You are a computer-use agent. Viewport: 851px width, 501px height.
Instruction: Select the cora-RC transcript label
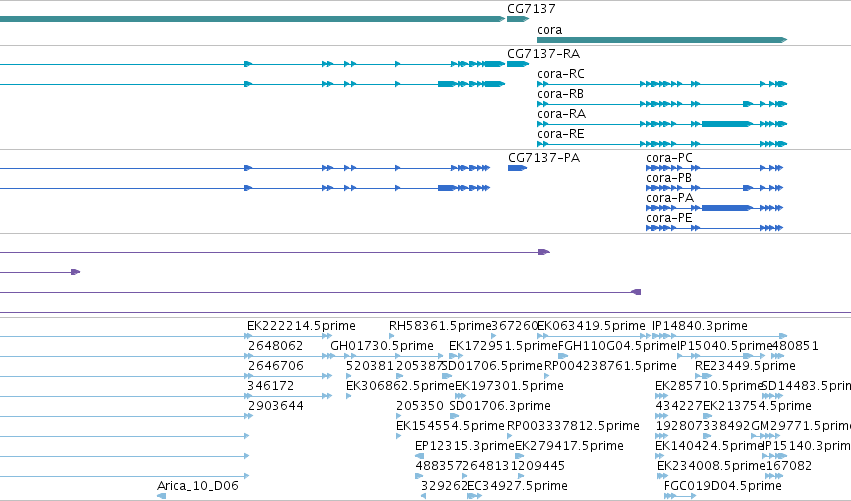[561, 74]
